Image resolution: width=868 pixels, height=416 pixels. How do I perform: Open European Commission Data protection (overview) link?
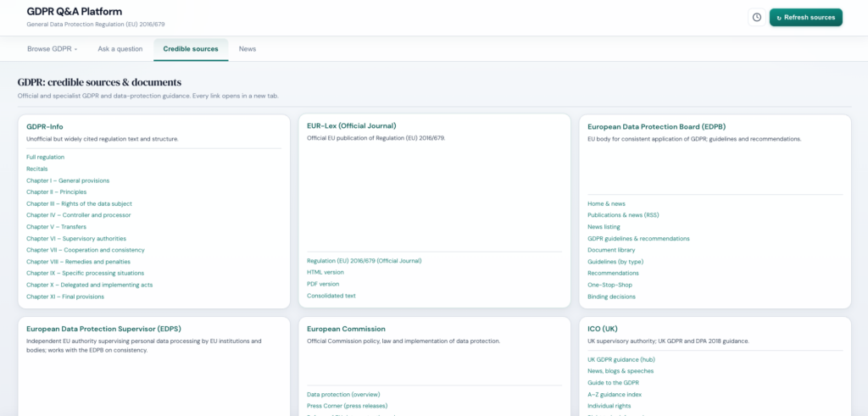pyautogui.click(x=343, y=394)
